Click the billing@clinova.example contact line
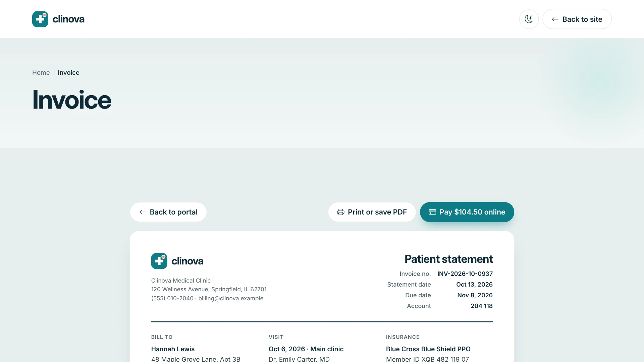 pyautogui.click(x=207, y=298)
